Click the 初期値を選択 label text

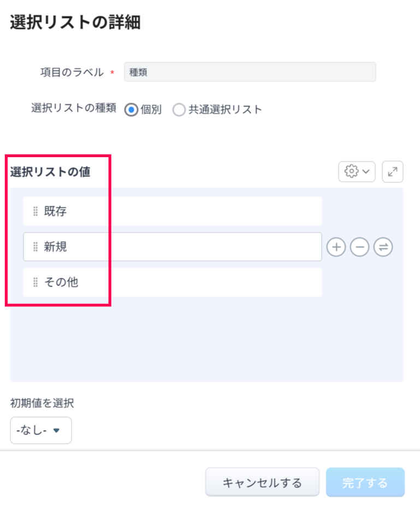42,403
